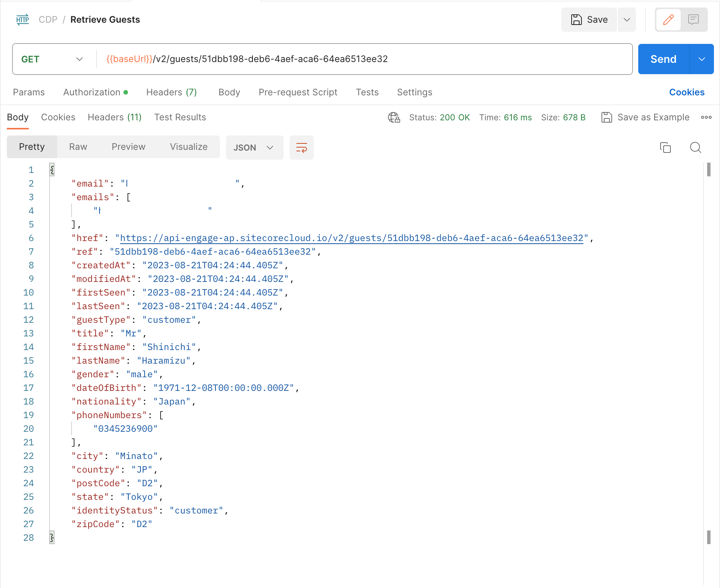The height and width of the screenshot is (588, 720).
Task: Click the response scrollbar thumb at top
Action: 709,170
